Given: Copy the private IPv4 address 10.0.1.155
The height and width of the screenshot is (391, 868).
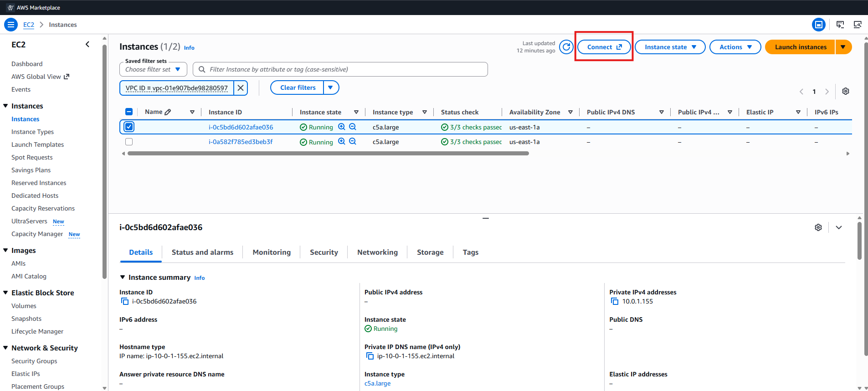Looking at the screenshot, I should [x=615, y=301].
